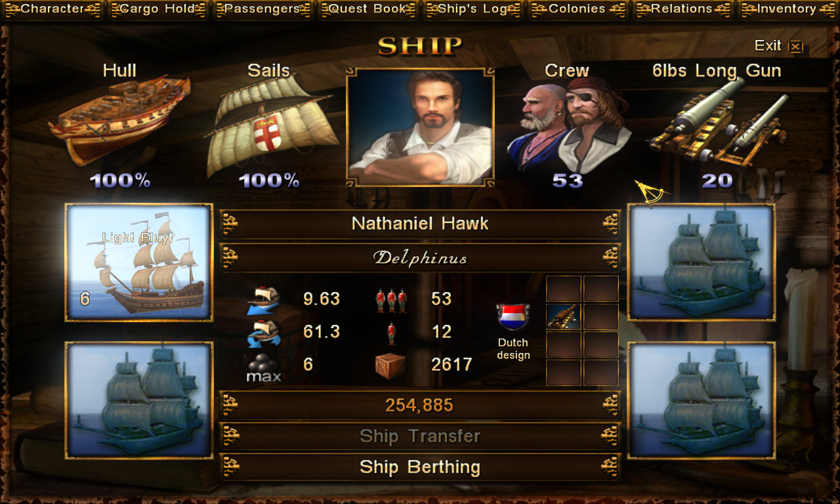Click the Ship Transfer button
Image resolution: width=840 pixels, height=504 pixels.
click(x=420, y=436)
